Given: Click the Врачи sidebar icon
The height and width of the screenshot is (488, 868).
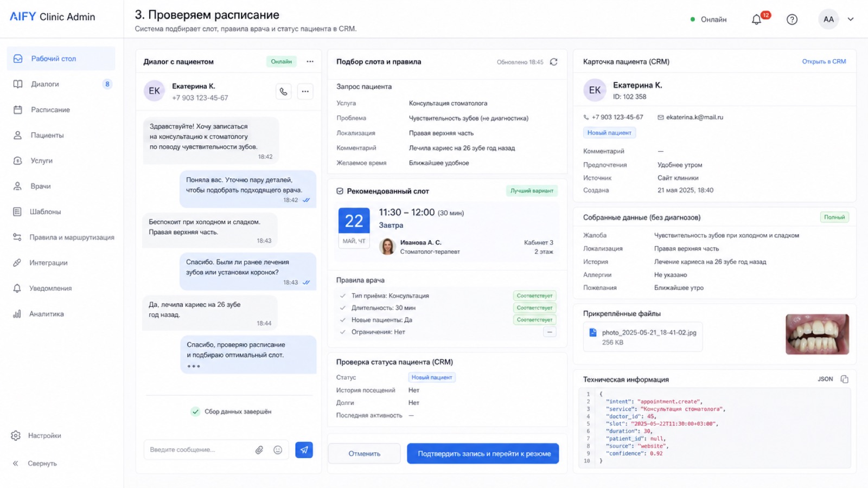Looking at the screenshot, I should click(x=17, y=186).
